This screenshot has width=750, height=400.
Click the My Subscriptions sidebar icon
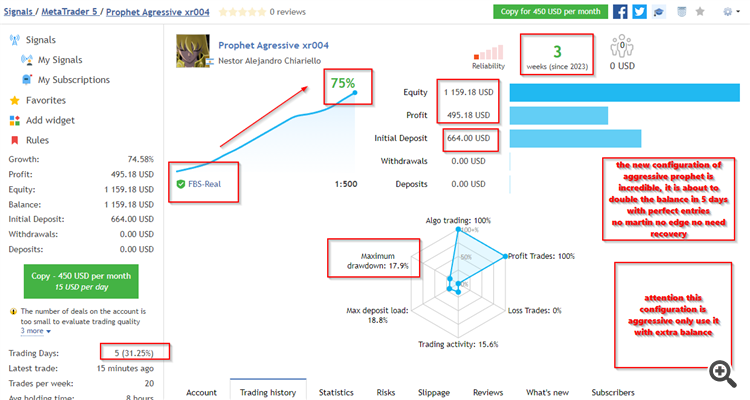27,79
